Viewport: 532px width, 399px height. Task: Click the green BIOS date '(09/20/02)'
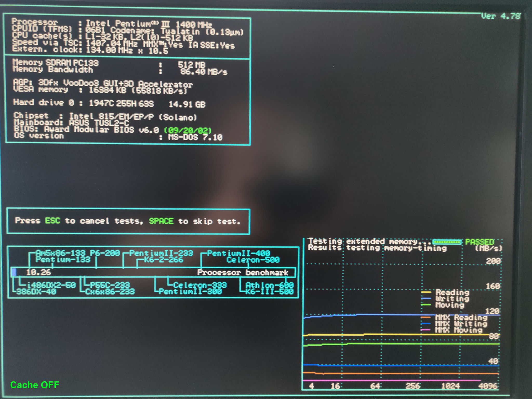click(x=188, y=130)
